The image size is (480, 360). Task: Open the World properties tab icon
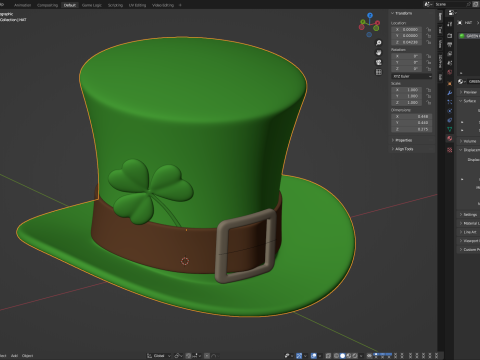click(x=450, y=72)
